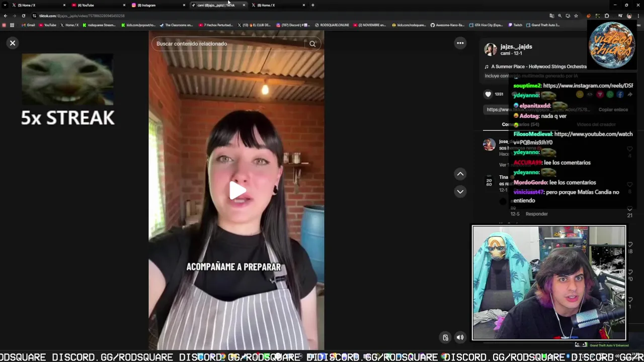Image resolution: width=644 pixels, height=362 pixels.
Task: Open the extensions puzzle icon
Action: point(606,16)
